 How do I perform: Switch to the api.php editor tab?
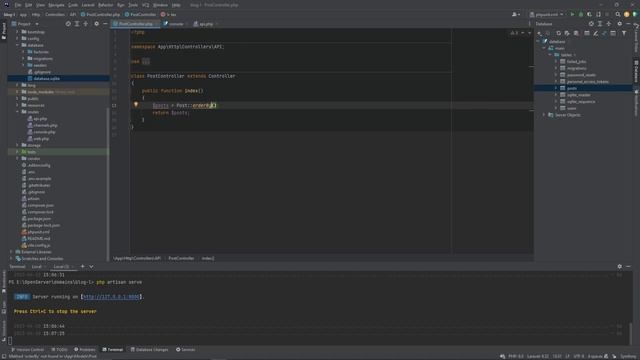[205, 24]
